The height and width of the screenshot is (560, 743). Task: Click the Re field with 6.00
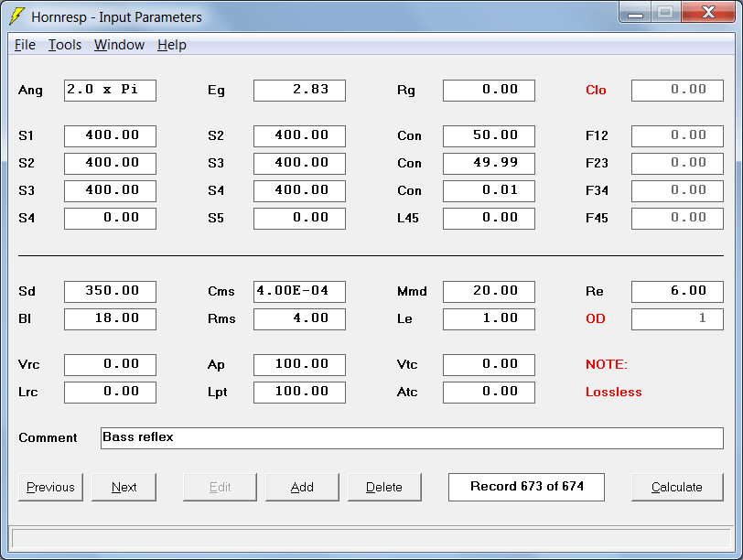click(678, 291)
